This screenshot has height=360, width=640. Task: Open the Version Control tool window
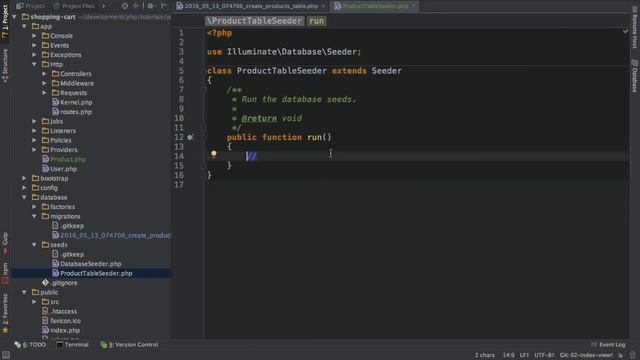(x=129, y=344)
